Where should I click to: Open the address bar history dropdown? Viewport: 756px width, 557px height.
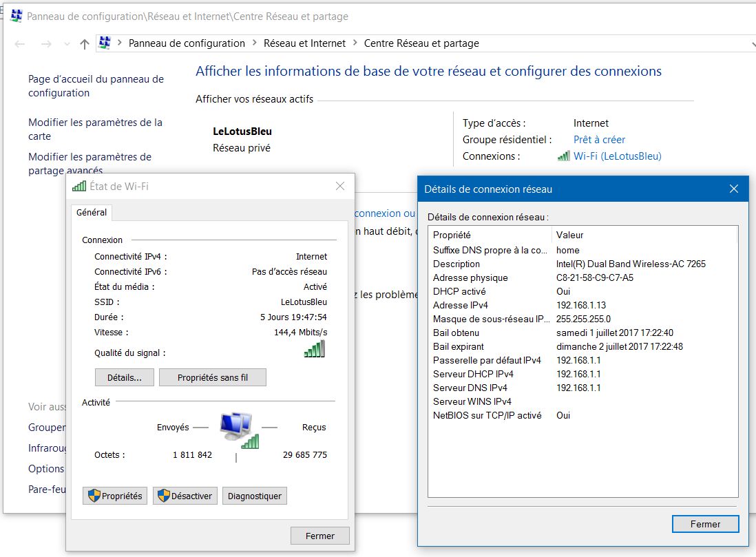point(751,44)
